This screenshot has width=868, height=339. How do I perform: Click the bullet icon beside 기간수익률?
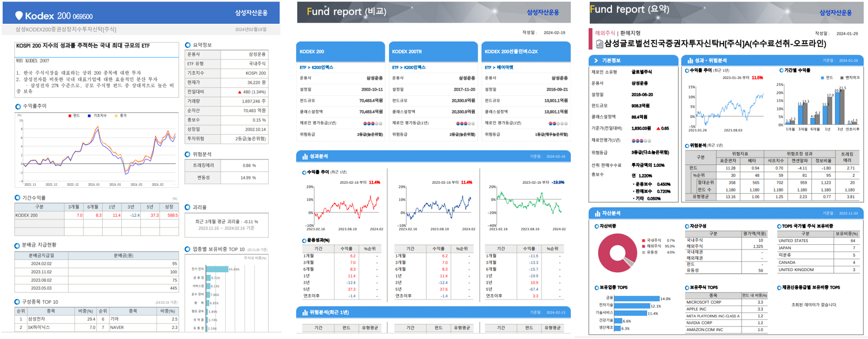tap(17, 198)
